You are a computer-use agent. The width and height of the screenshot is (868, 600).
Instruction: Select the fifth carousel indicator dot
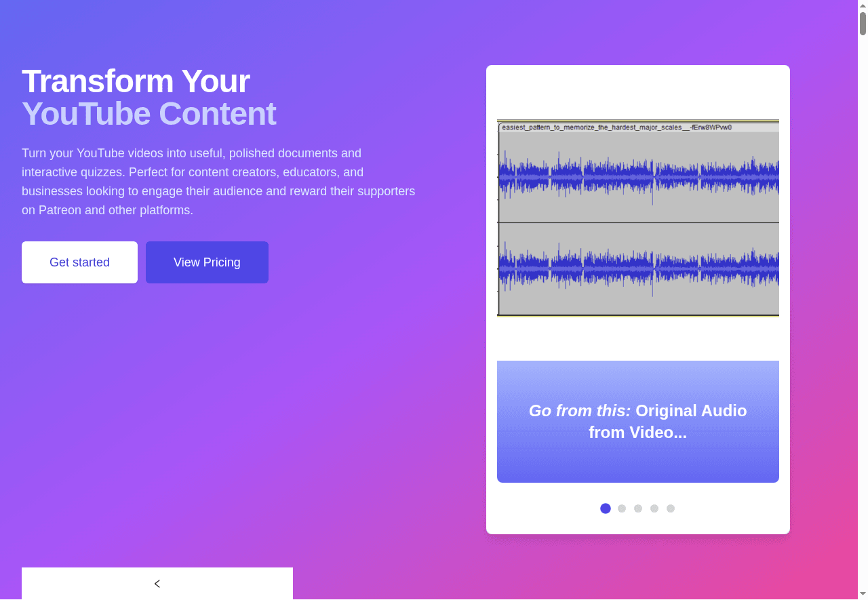coord(671,508)
